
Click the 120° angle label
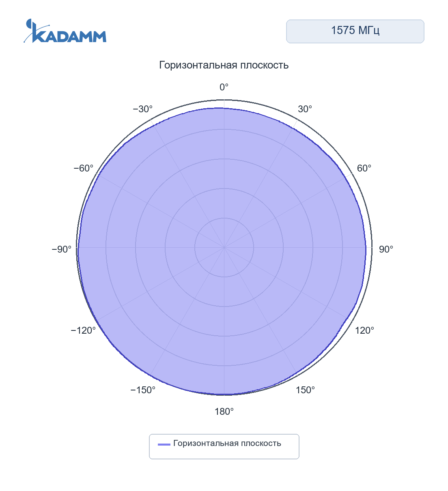(x=364, y=330)
